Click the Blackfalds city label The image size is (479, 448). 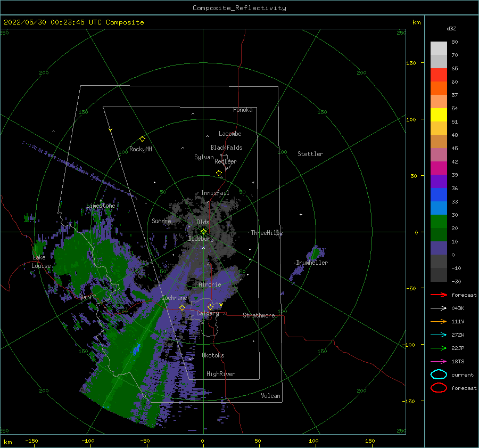(x=226, y=148)
